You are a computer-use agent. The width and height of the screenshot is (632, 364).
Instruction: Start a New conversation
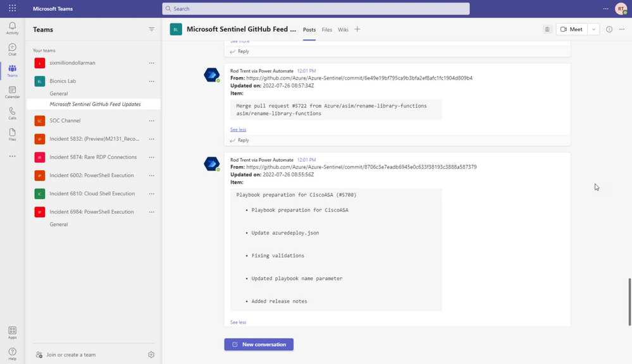(x=259, y=344)
